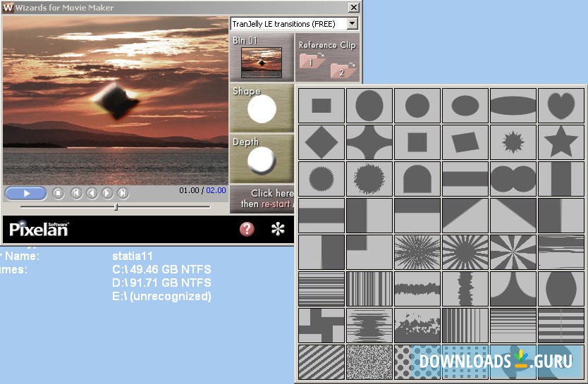Open the Shape selector button
Screen dimensions: 588x384
(x=262, y=108)
